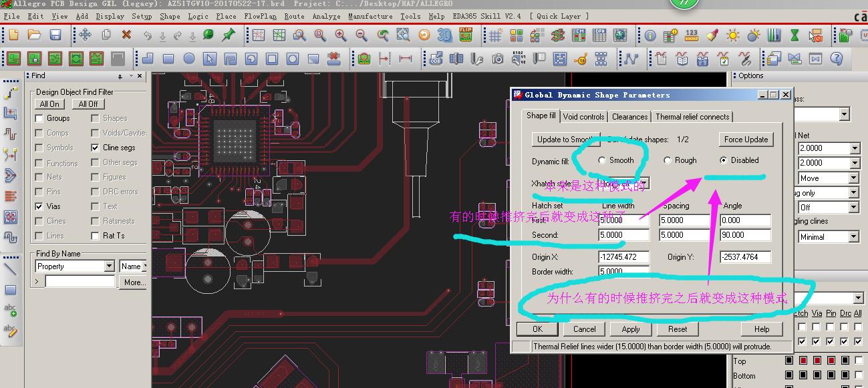Click the Copy tool icon
This screenshot has height=388, width=868.
[x=106, y=35]
